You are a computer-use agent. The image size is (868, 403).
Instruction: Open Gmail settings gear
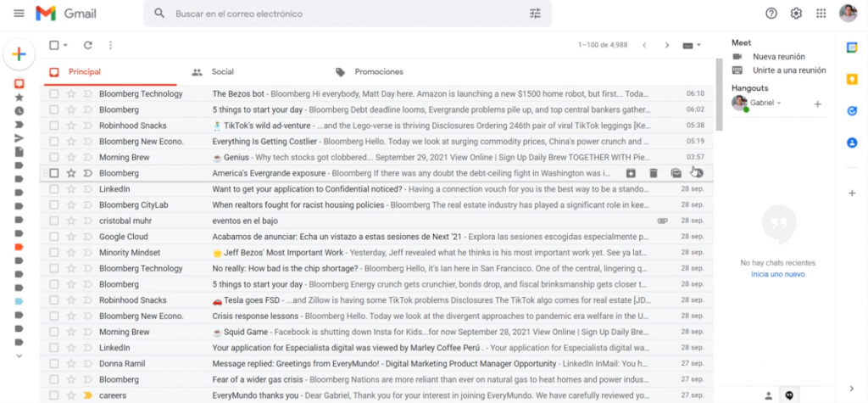click(x=796, y=14)
